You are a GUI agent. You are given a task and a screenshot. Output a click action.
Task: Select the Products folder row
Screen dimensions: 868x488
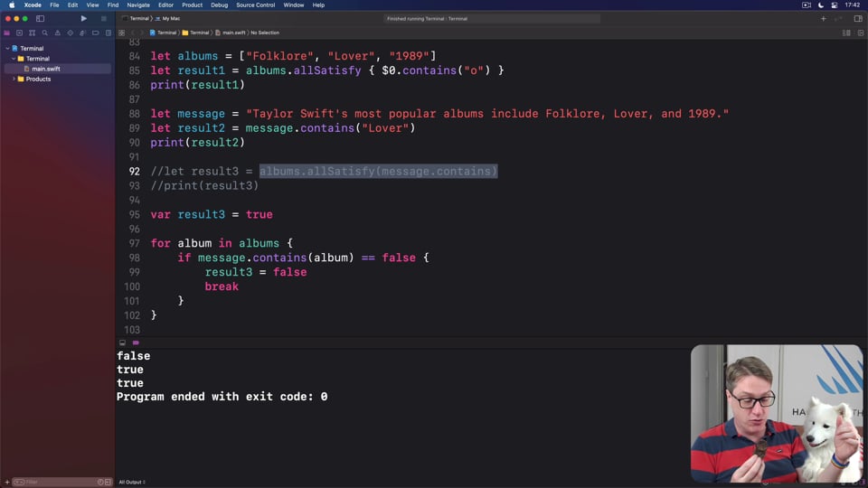coord(58,79)
